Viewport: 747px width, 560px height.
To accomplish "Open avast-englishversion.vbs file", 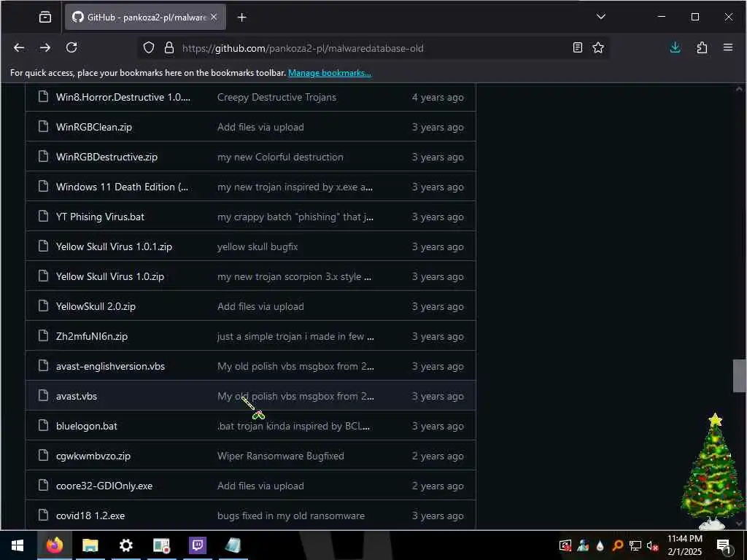I will pos(111,366).
